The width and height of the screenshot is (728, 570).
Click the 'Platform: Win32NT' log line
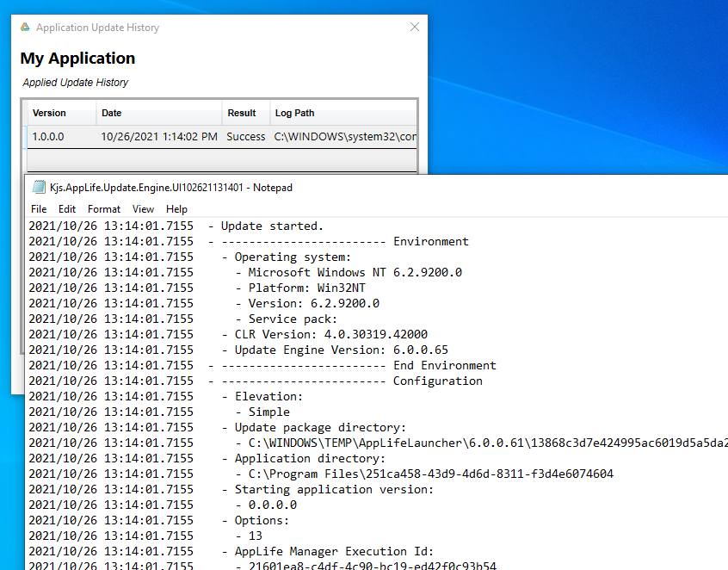[x=197, y=288]
